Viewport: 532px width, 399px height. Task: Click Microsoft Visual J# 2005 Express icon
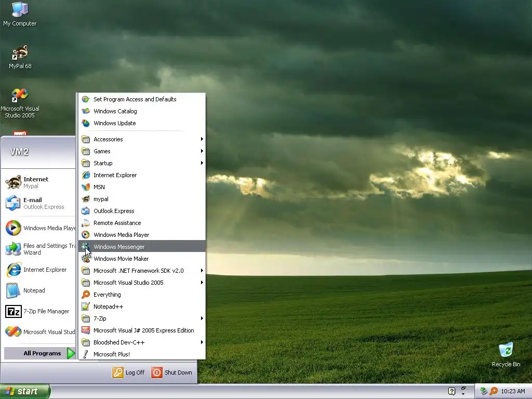click(86, 330)
